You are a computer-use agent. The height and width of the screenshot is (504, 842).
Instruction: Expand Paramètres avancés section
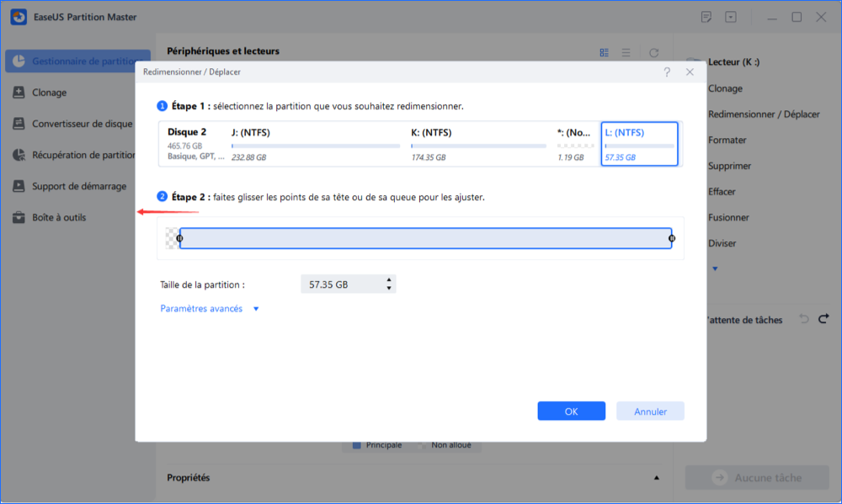[210, 309]
